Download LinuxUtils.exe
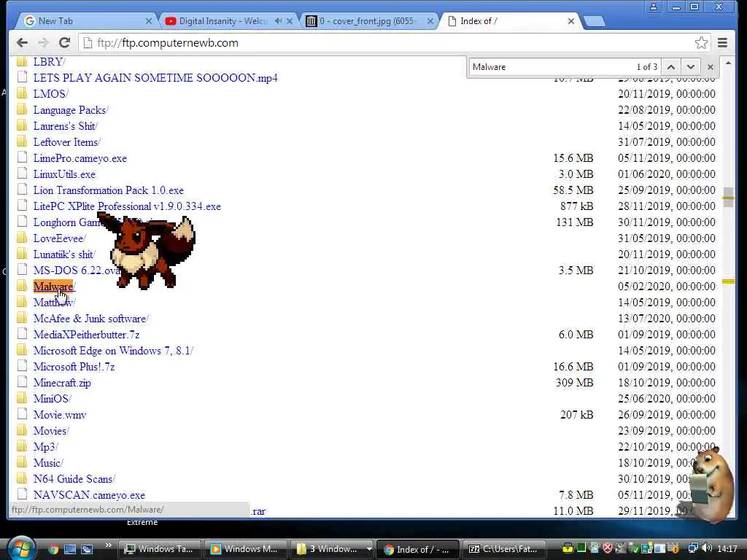Viewport: 747px width, 560px height. 64,174
